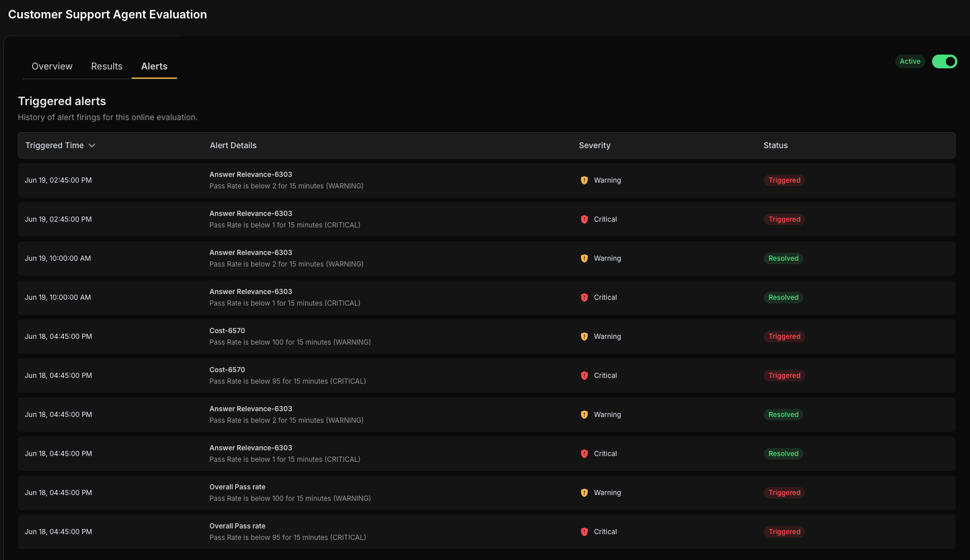Viewport: 970px width, 560px height.
Task: Click warning shield icon in Overall Pass rate row
Action: (584, 493)
